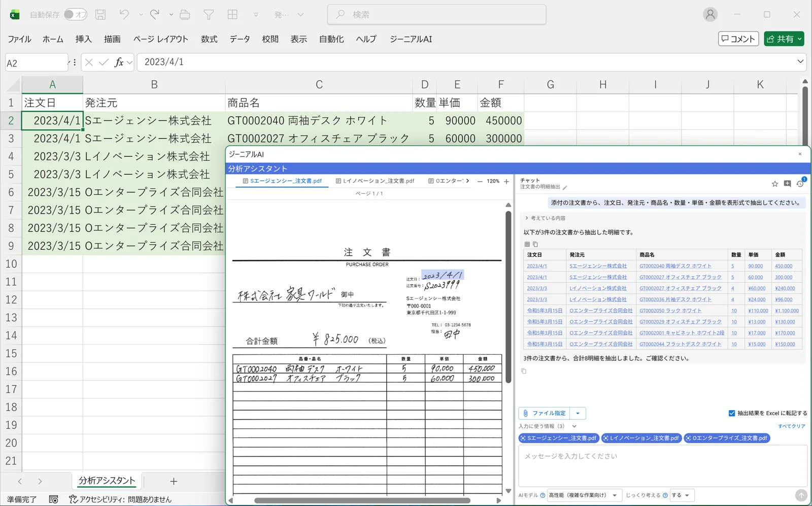Expand the formula bar chevron

point(800,62)
